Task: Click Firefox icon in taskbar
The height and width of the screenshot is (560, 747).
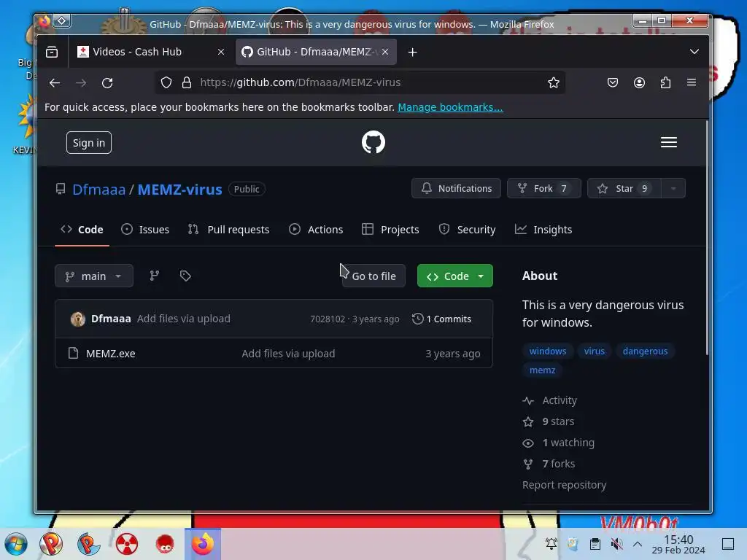Action: click(203, 544)
